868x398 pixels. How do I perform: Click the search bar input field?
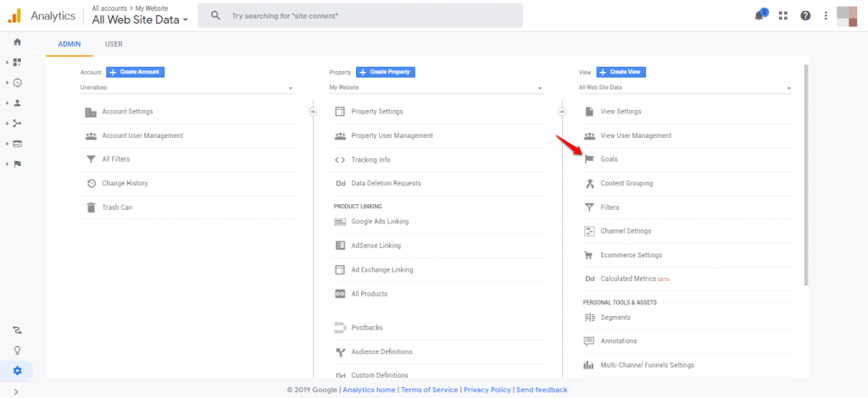(373, 16)
